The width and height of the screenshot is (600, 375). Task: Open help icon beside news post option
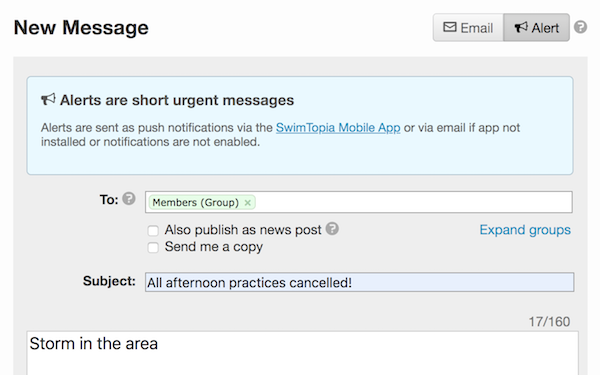[x=332, y=228]
